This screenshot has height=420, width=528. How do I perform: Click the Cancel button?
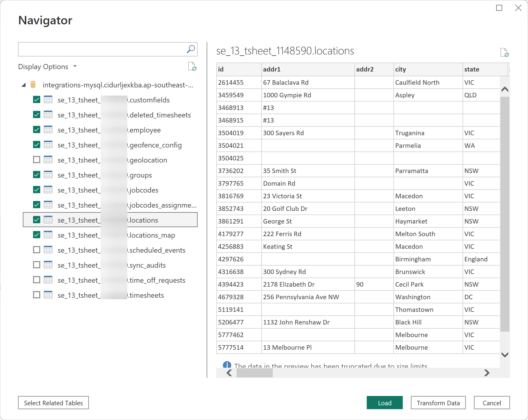coord(492,403)
